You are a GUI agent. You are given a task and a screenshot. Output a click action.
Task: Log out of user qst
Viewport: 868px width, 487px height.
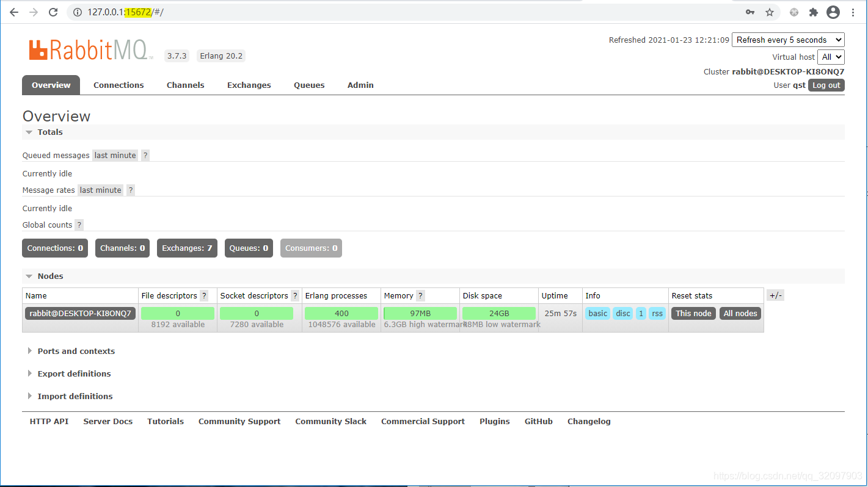[826, 85]
